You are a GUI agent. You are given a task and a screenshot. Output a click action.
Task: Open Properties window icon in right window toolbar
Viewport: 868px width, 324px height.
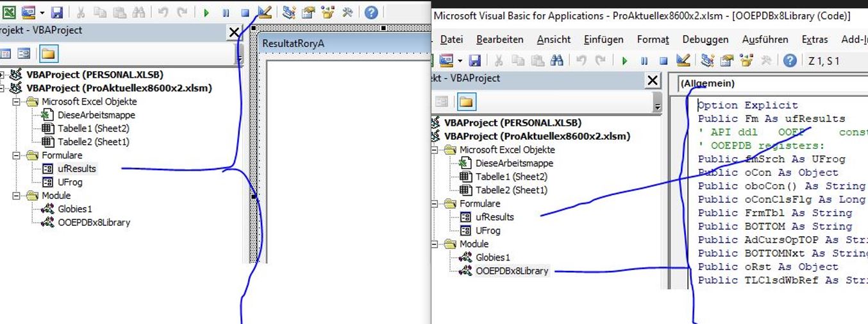click(727, 61)
